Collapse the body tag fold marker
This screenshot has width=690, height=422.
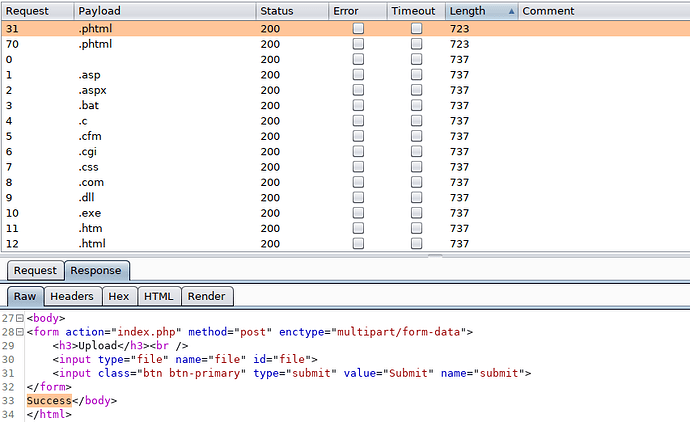click(x=20, y=318)
